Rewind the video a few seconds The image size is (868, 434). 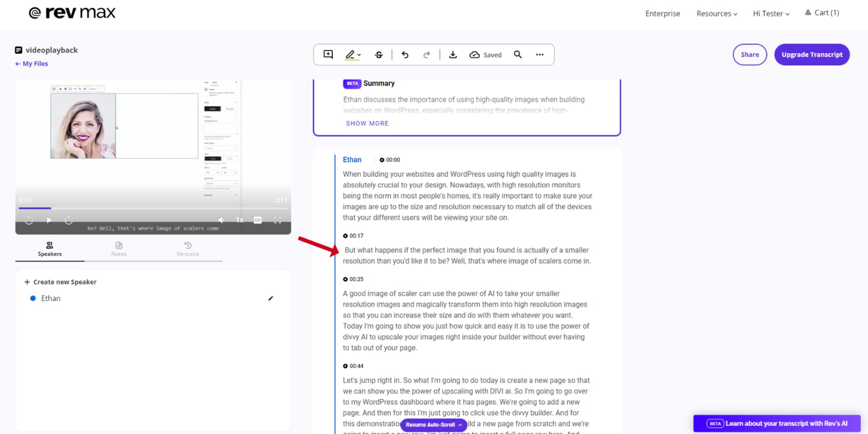(x=29, y=220)
